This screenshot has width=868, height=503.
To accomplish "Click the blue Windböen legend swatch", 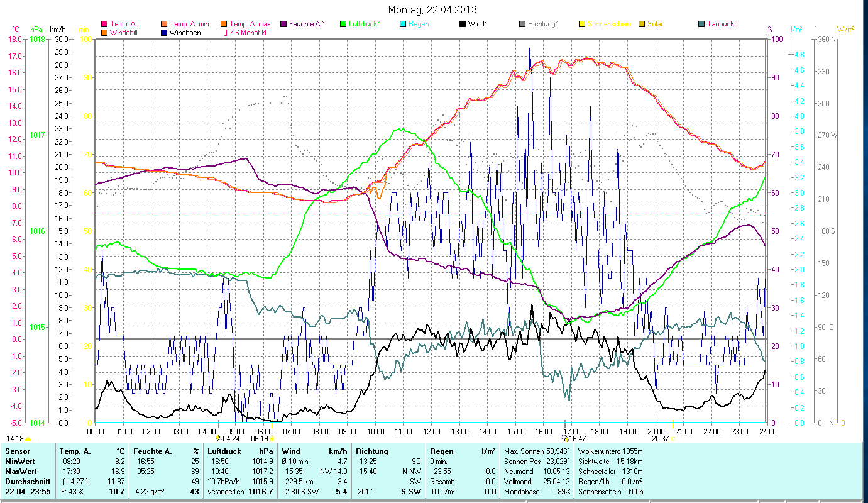I will pos(165,32).
